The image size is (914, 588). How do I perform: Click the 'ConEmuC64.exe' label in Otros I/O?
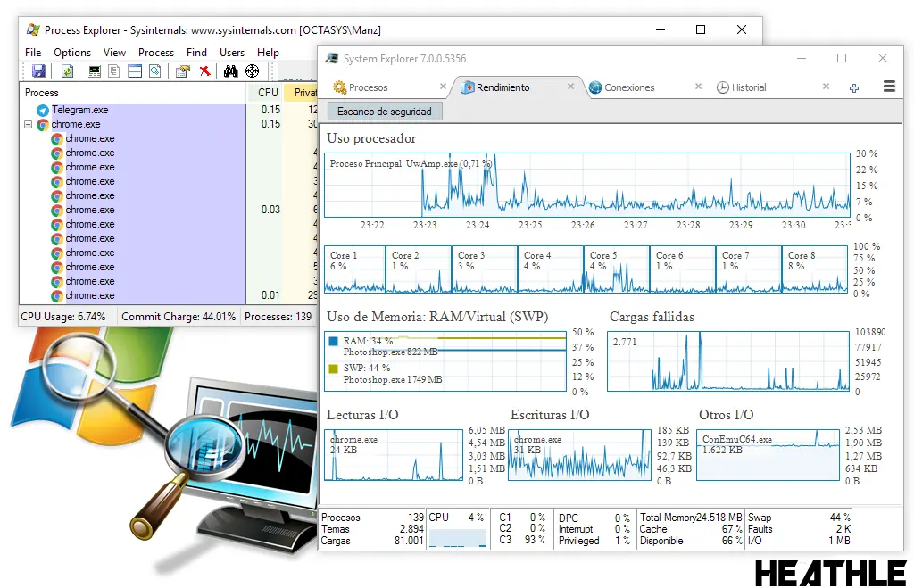736,439
